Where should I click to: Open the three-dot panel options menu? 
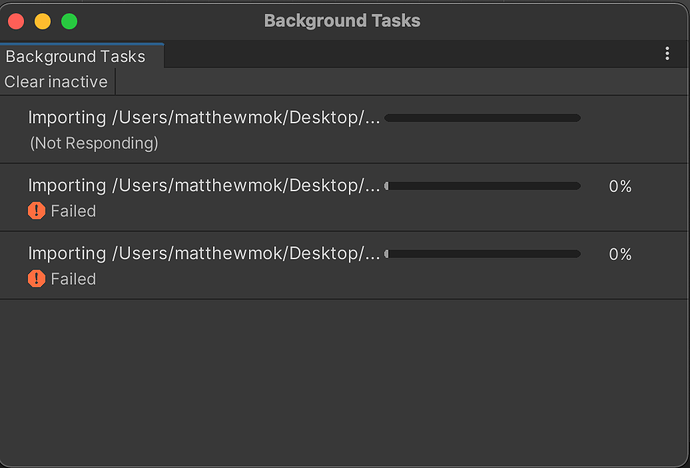(x=667, y=54)
